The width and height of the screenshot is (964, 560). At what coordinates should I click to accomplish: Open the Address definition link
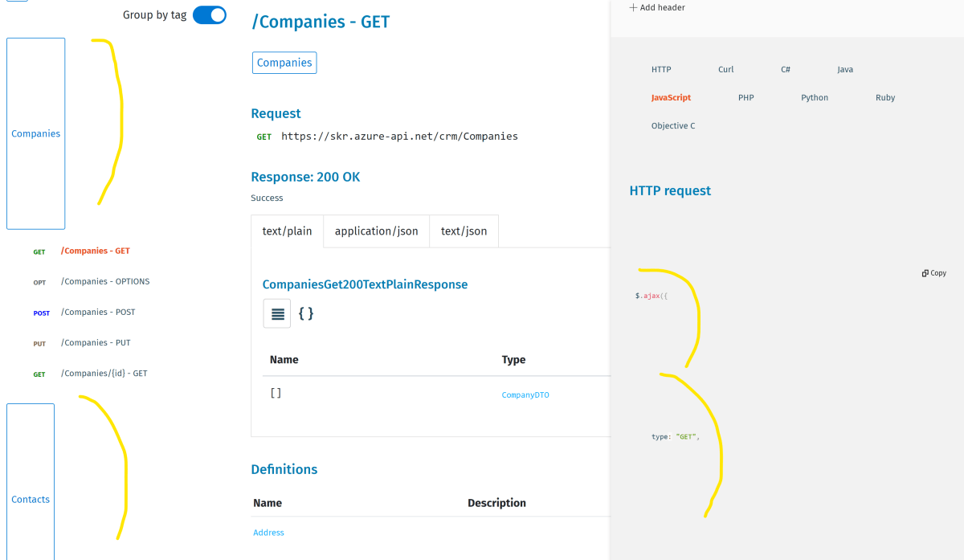268,533
